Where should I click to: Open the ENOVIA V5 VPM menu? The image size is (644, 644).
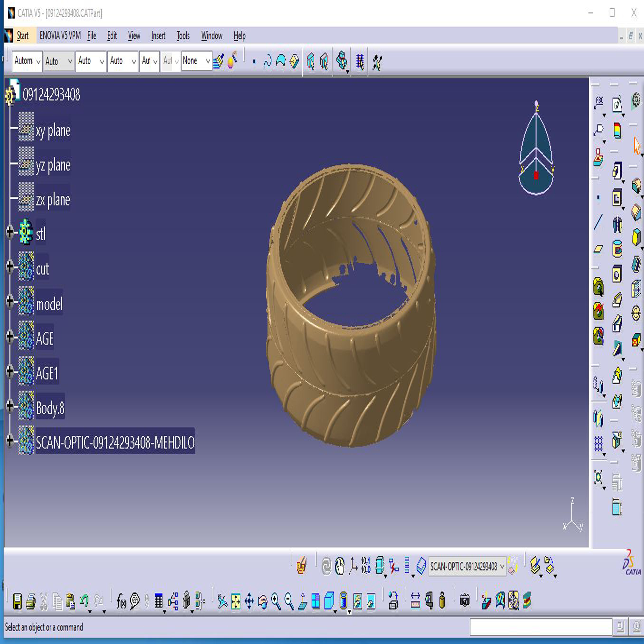(x=60, y=36)
